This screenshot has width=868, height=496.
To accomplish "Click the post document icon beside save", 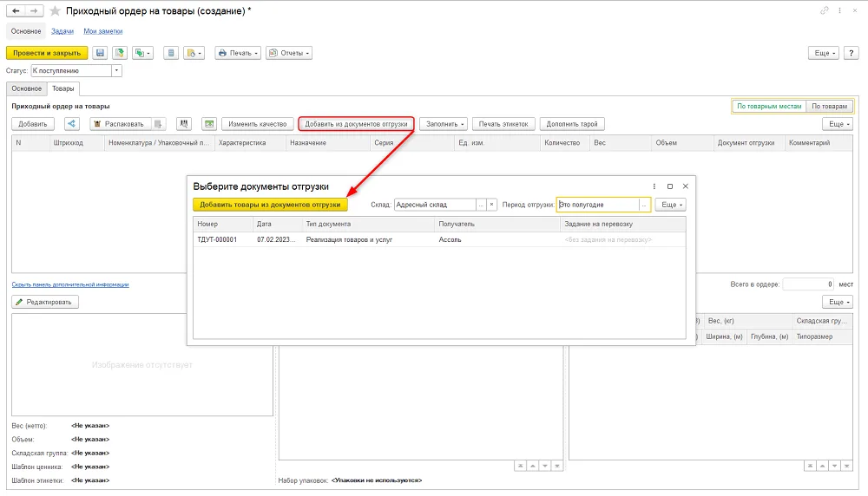I will coord(119,53).
